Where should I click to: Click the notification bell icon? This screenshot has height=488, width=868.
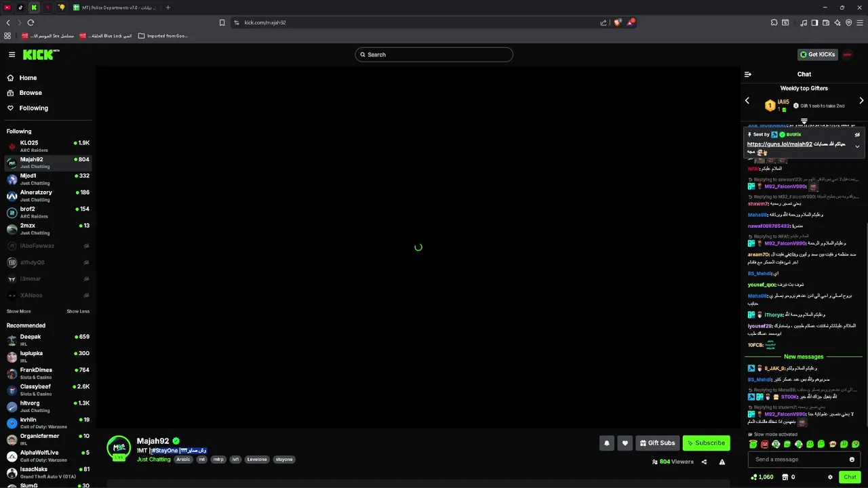(x=607, y=443)
